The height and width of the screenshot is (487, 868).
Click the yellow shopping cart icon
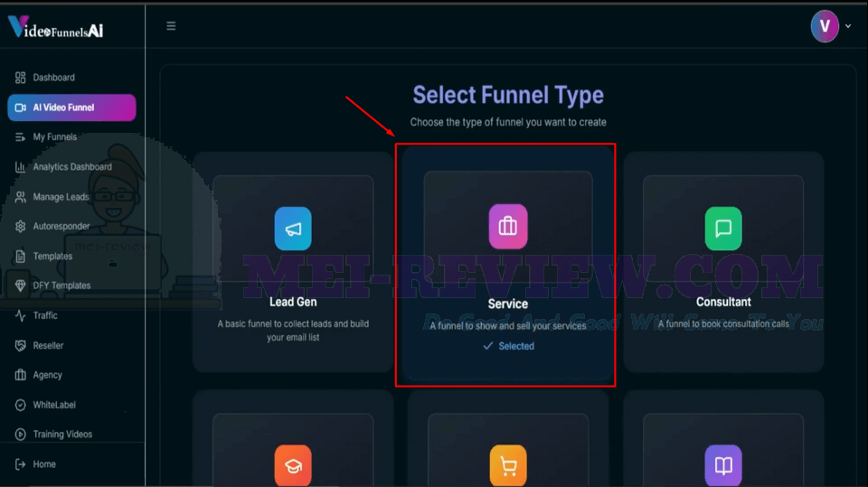508,465
